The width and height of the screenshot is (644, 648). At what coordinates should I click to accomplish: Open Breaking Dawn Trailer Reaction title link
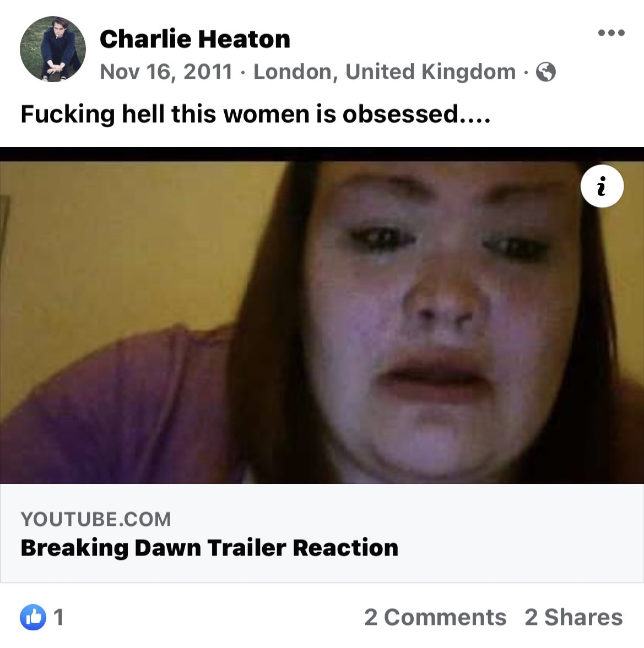(209, 548)
